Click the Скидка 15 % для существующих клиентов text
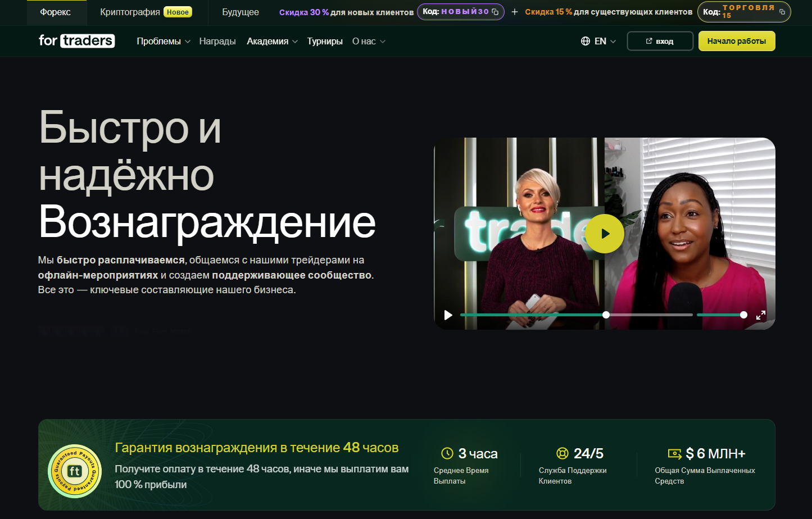Image resolution: width=812 pixels, height=519 pixels. click(x=609, y=12)
